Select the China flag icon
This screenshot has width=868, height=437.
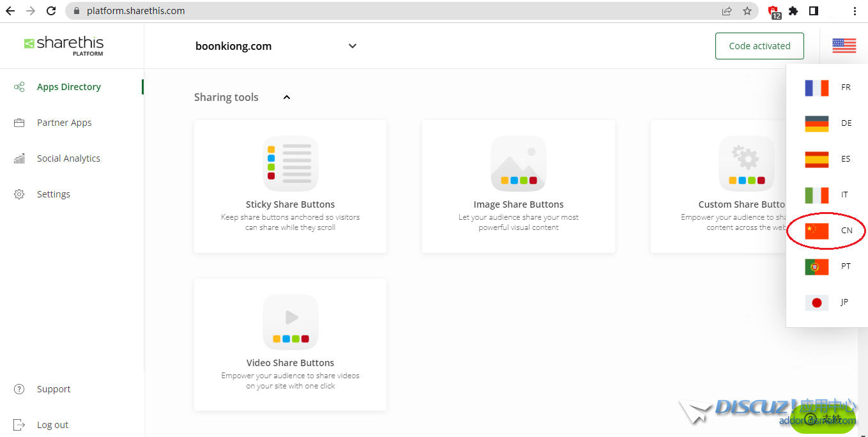(817, 231)
